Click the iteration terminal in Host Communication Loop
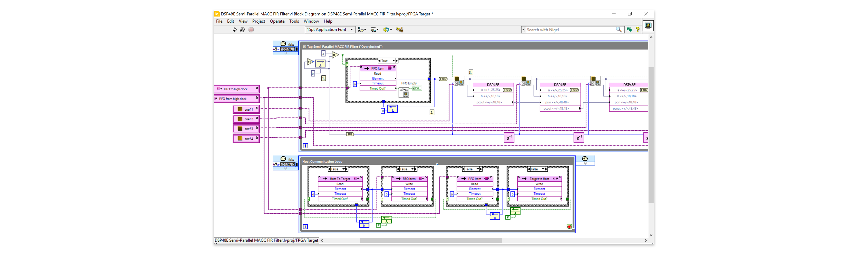 pos(305,227)
